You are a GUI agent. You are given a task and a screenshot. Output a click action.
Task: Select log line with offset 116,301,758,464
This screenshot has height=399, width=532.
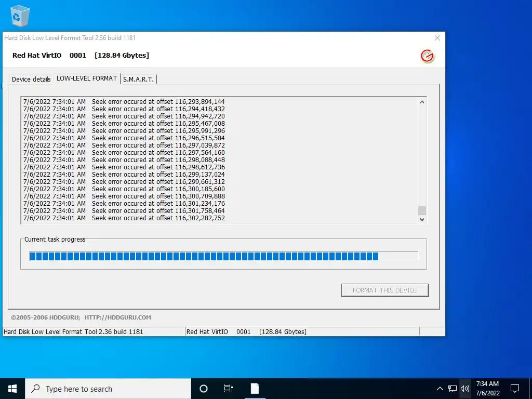coord(124,211)
